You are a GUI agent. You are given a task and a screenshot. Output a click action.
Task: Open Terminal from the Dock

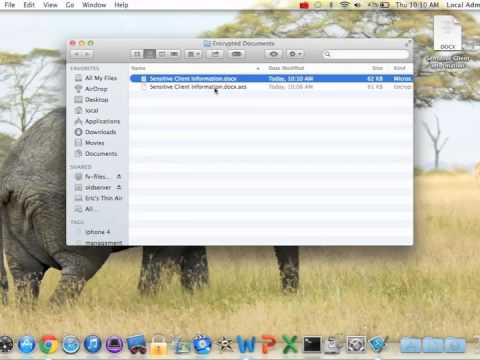pos(312,344)
